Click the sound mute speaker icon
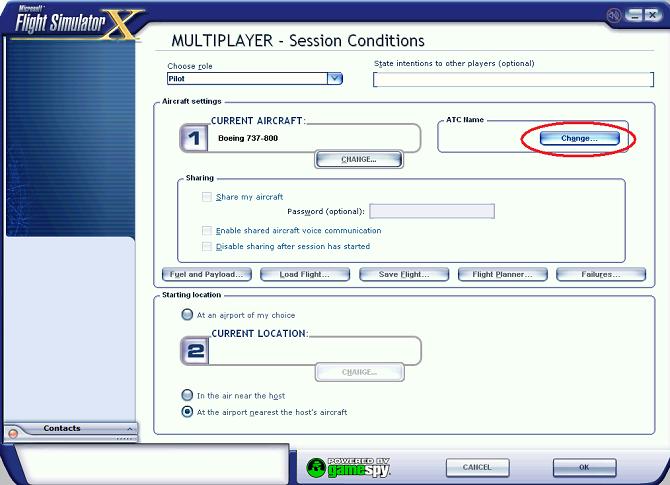 [614, 16]
